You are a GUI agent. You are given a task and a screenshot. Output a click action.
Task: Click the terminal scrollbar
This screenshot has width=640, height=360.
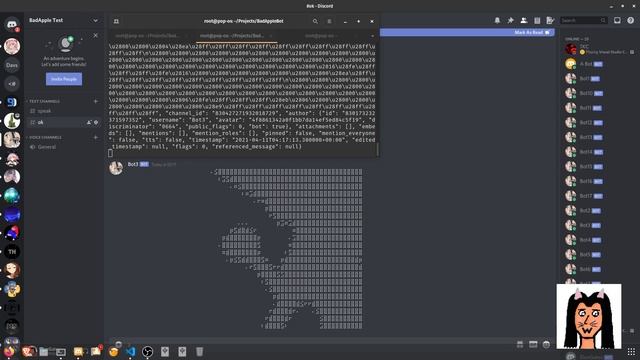(378, 149)
